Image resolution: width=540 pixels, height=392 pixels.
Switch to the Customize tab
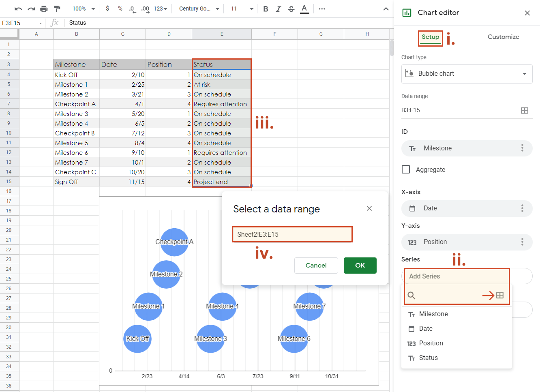point(503,36)
